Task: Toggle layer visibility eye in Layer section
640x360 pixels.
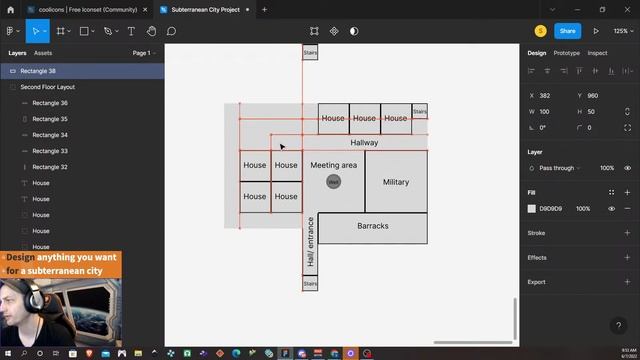Action: tap(627, 168)
